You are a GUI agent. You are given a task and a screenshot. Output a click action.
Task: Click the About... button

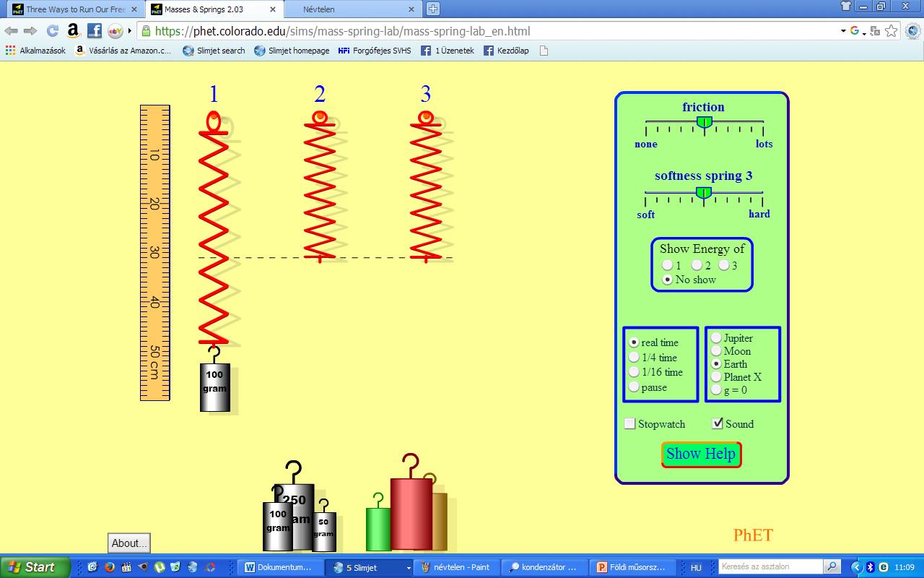[x=129, y=543]
